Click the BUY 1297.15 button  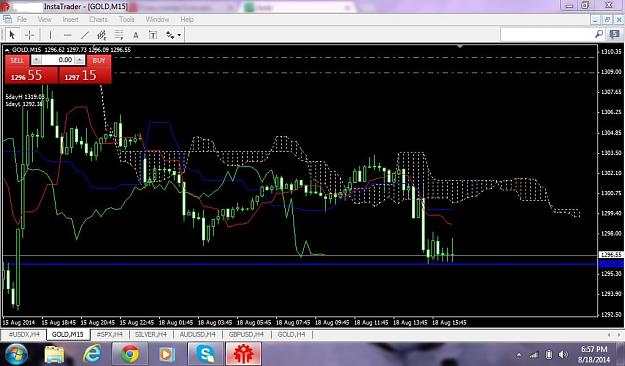(85, 75)
